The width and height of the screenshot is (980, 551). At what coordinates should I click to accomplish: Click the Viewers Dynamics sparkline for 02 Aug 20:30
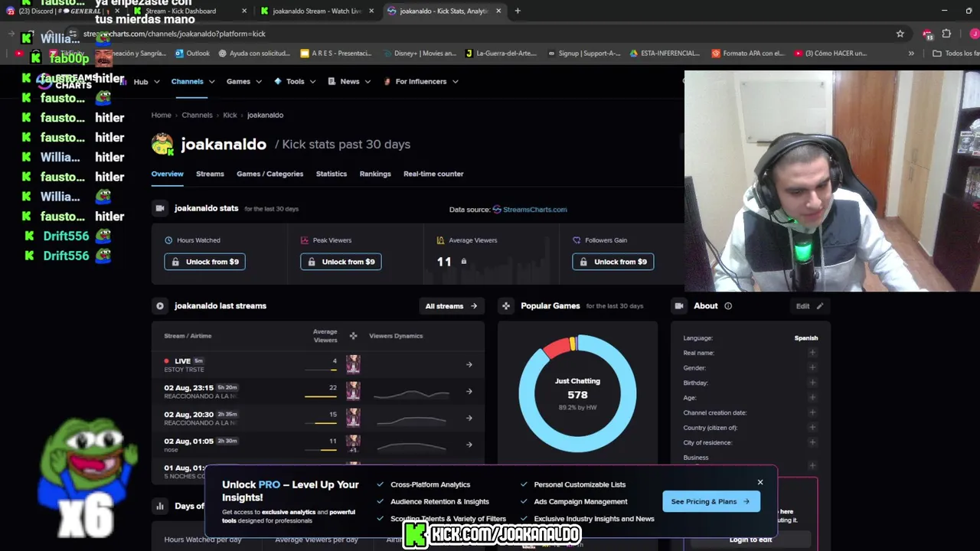coord(412,419)
